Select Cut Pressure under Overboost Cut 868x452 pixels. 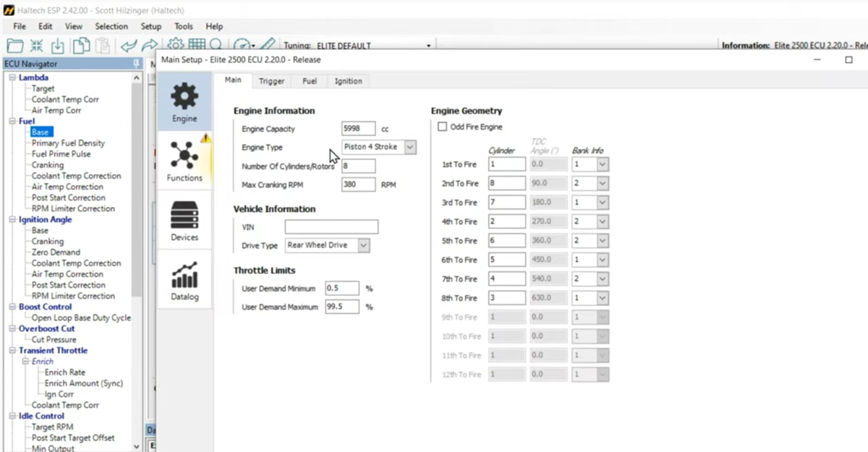coord(54,339)
